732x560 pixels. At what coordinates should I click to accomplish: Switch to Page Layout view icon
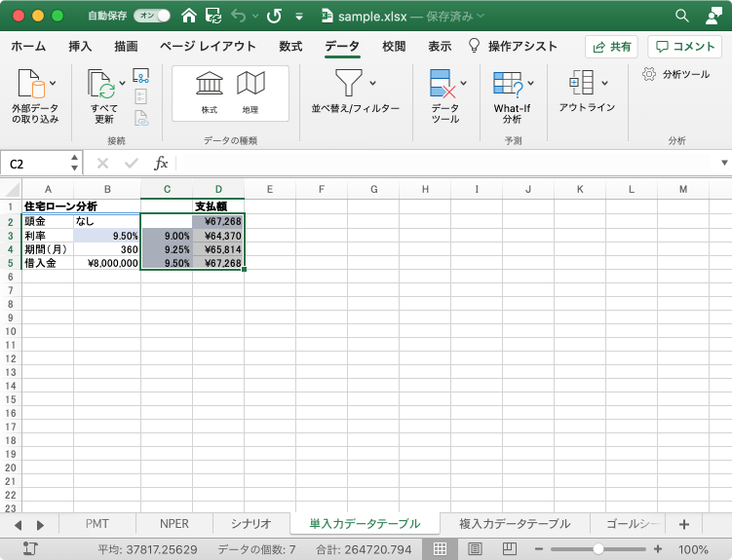coord(475,549)
